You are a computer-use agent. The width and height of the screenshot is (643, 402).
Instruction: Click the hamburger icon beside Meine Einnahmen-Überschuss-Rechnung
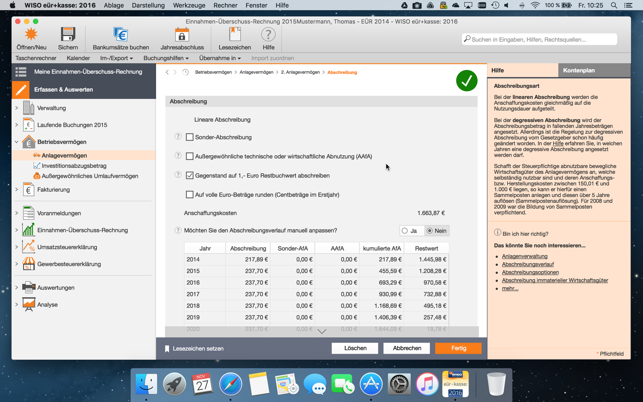pos(21,72)
